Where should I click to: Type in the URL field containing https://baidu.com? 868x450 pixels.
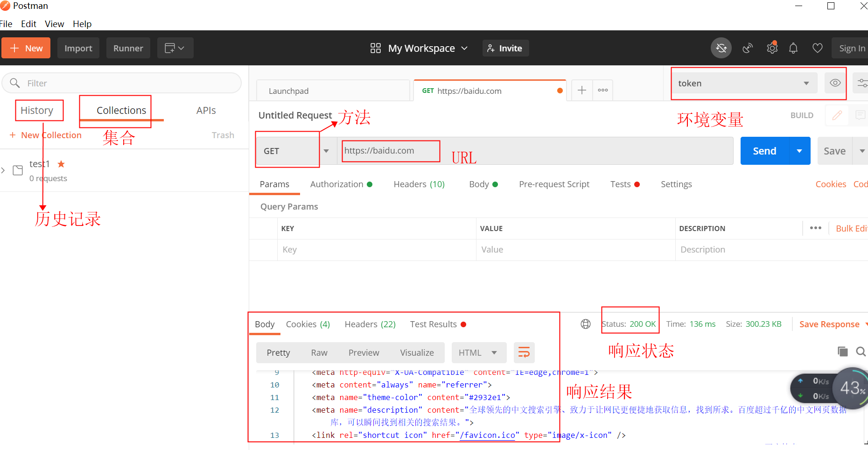click(390, 150)
